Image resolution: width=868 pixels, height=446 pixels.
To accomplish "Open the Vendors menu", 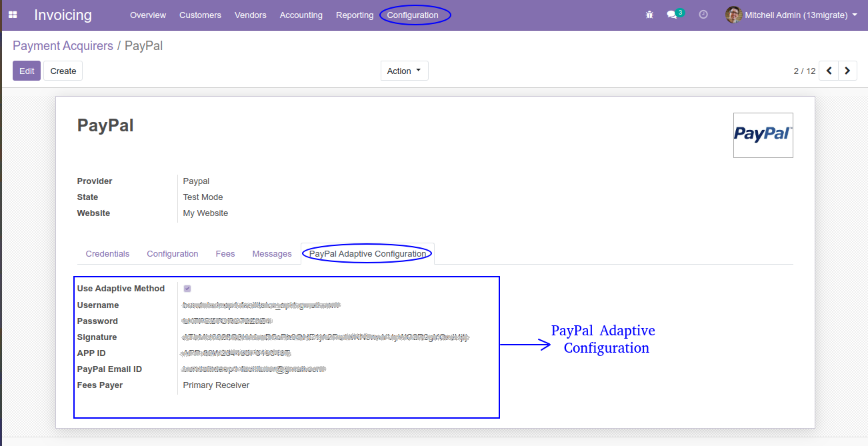I will [x=251, y=15].
